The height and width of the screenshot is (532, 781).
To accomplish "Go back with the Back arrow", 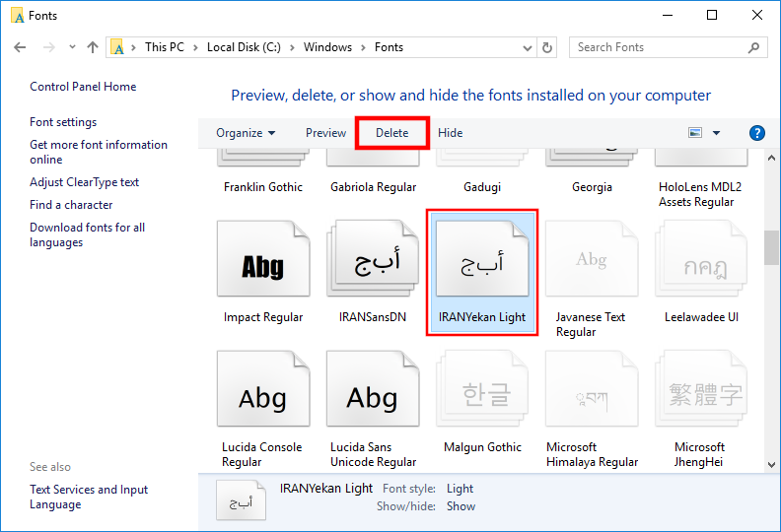I will pyautogui.click(x=21, y=47).
